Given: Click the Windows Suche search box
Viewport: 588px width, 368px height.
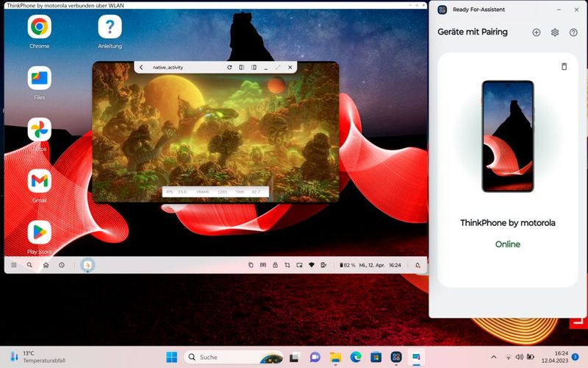Looking at the screenshot, I should (x=233, y=357).
